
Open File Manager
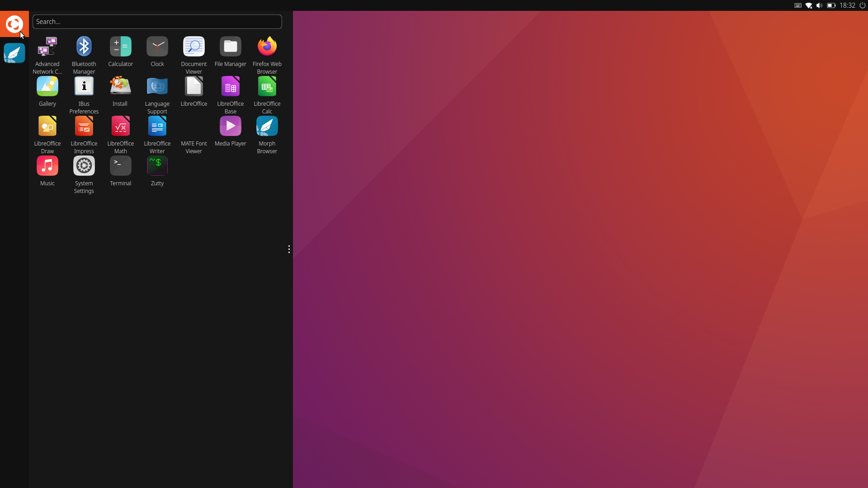231,52
